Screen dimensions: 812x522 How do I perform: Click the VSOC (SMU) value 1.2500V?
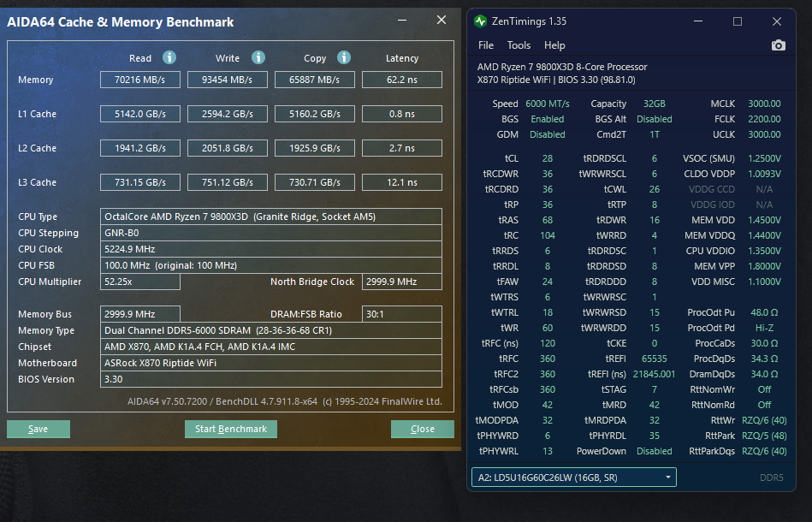764,158
